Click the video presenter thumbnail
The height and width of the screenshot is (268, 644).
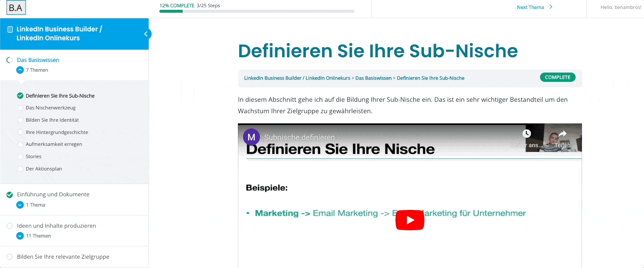coord(554,138)
